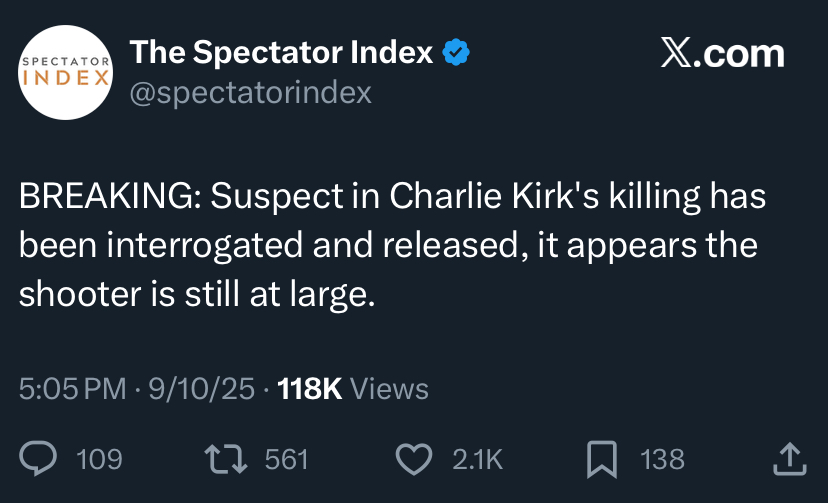Click the 5:05 PM timestamp
The width and height of the screenshot is (828, 503).
click(73, 388)
